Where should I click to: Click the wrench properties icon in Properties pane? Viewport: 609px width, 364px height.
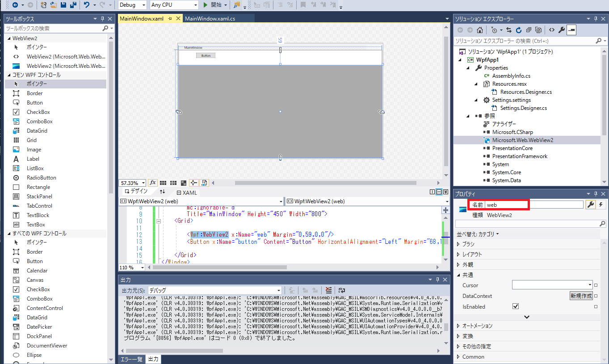[x=591, y=205]
